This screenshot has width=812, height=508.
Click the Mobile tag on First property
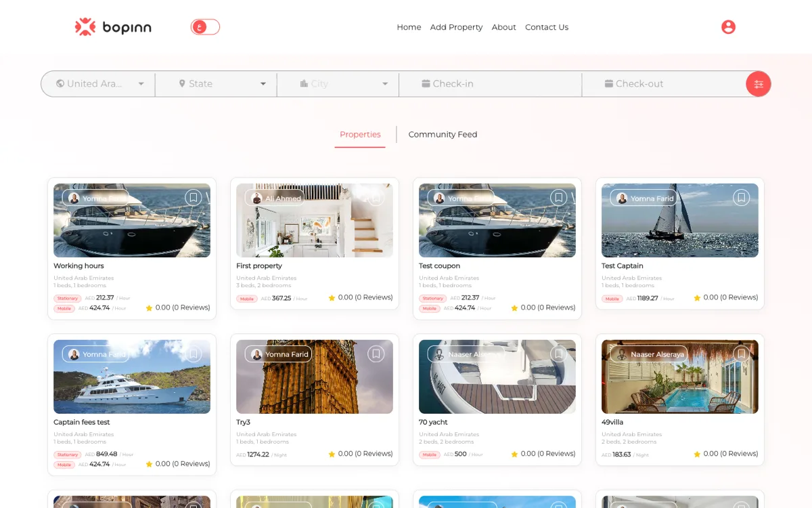tap(247, 299)
